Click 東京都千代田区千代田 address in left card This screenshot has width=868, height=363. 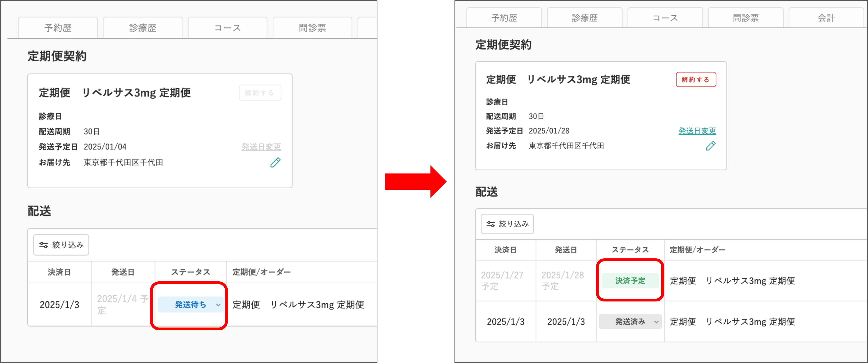click(123, 162)
